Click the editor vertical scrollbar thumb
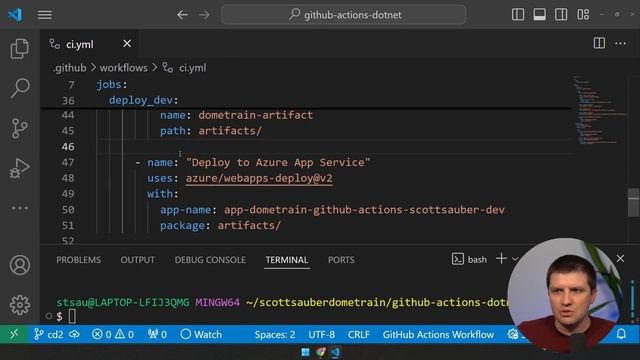 click(633, 202)
